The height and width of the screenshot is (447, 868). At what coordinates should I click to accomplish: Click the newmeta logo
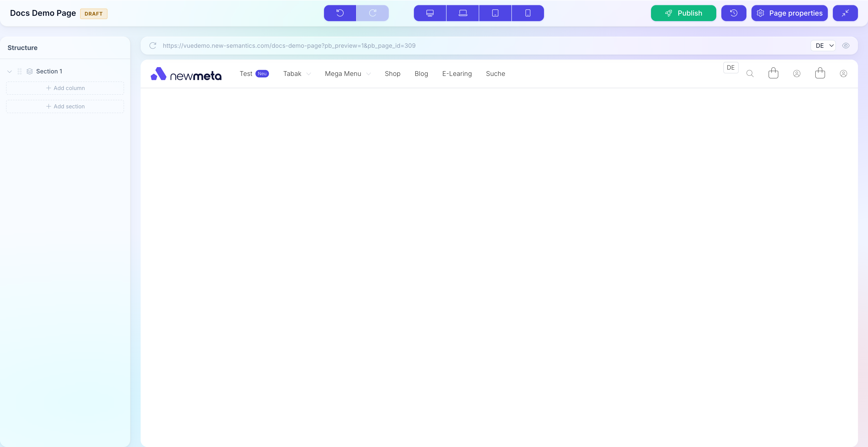click(186, 74)
